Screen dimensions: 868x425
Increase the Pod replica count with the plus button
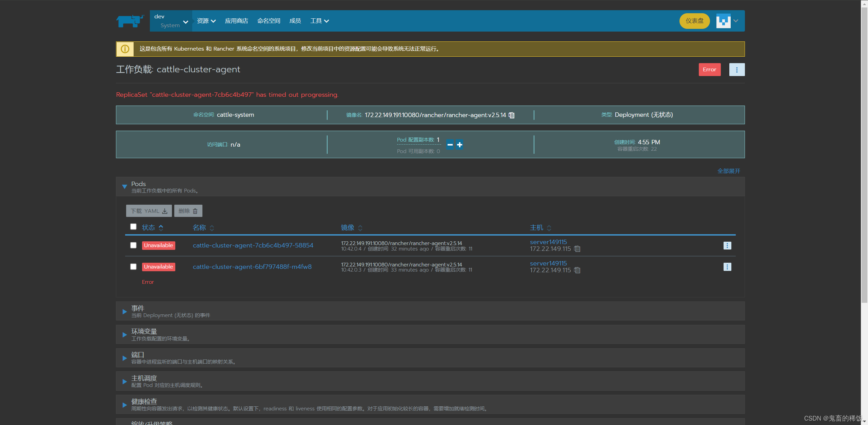[x=459, y=145]
